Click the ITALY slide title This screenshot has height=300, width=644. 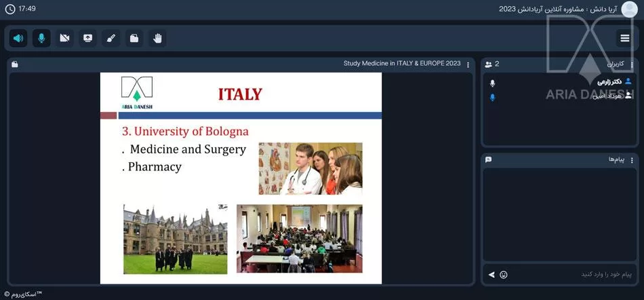pyautogui.click(x=240, y=94)
